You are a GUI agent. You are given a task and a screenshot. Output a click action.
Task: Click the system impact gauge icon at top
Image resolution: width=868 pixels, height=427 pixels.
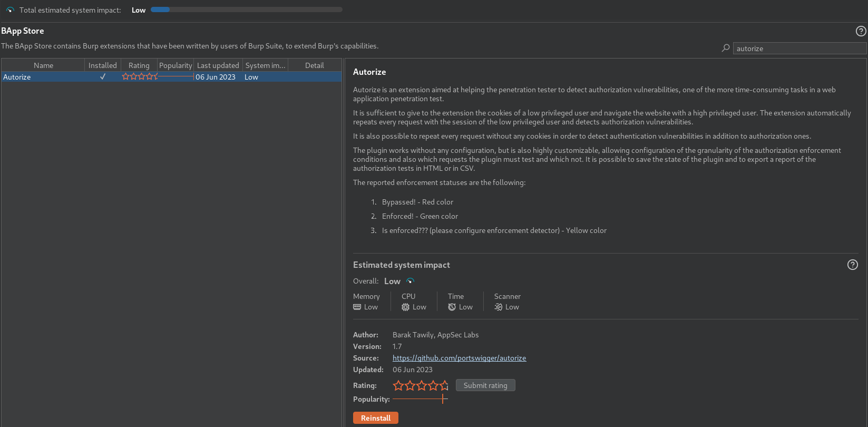coord(10,10)
